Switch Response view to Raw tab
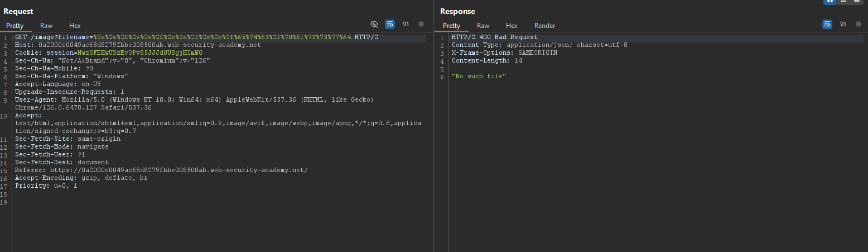The image size is (868, 252). (483, 26)
